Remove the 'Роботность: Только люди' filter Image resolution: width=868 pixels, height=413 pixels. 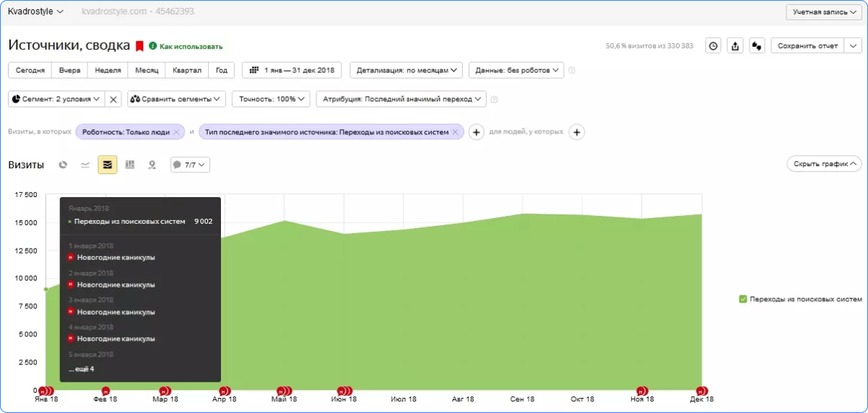coord(175,132)
